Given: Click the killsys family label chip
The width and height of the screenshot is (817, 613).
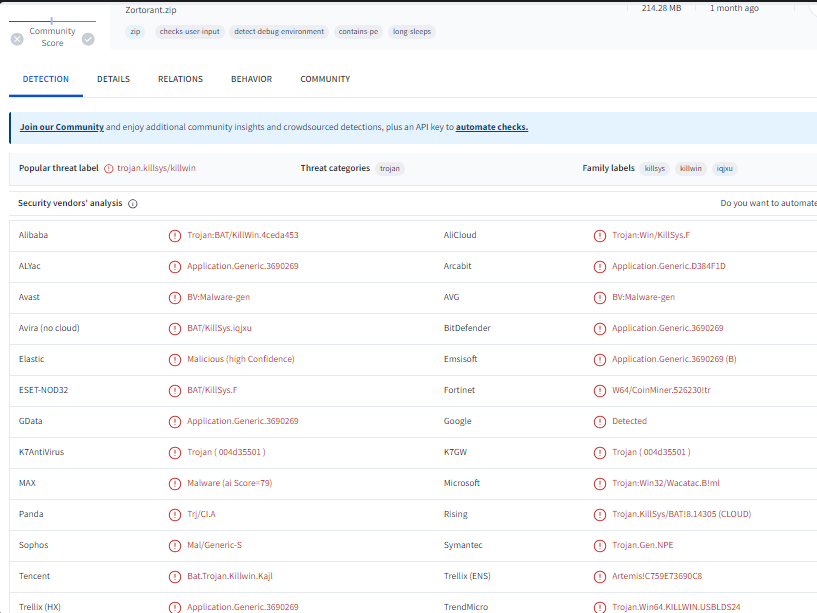Looking at the screenshot, I should [654, 168].
